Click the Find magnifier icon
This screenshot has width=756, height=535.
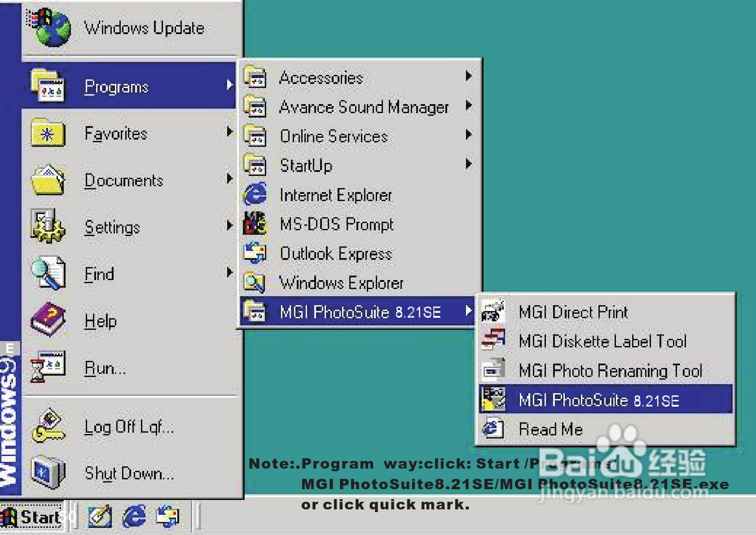pyautogui.click(x=48, y=272)
